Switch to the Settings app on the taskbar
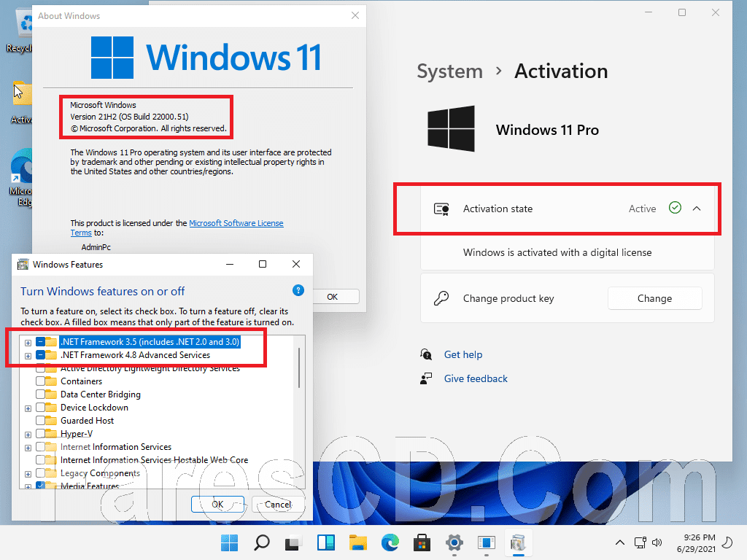Image resolution: width=747 pixels, height=560 pixels. pos(454,542)
